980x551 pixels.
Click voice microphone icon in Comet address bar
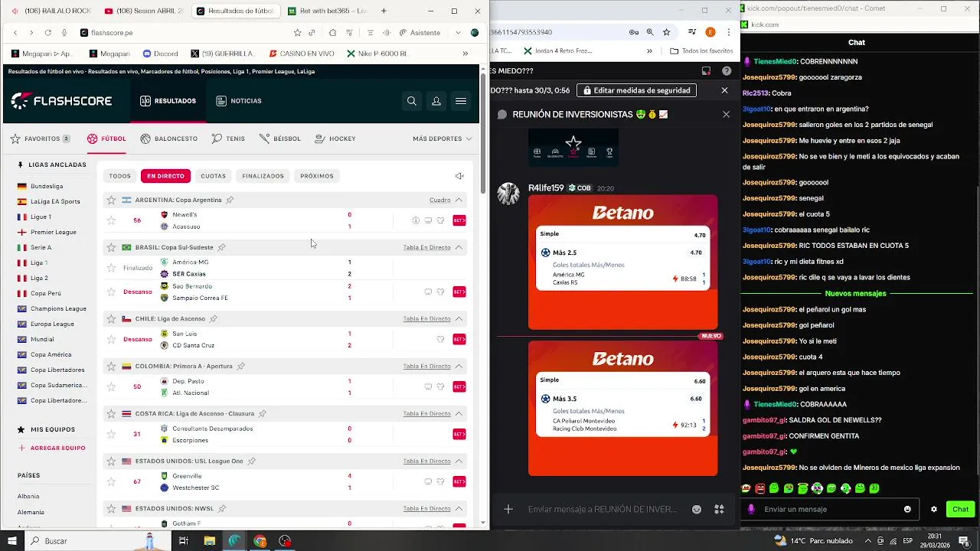tap(64, 33)
